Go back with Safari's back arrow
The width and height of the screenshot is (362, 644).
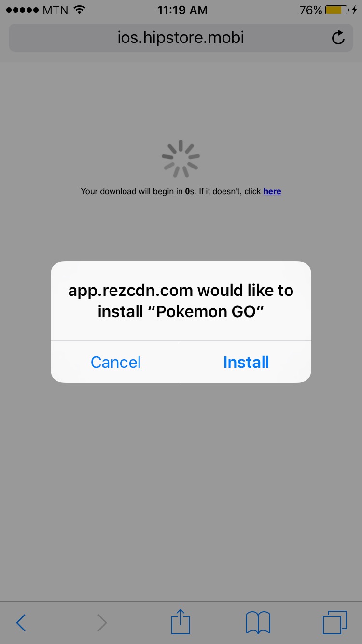(20, 623)
